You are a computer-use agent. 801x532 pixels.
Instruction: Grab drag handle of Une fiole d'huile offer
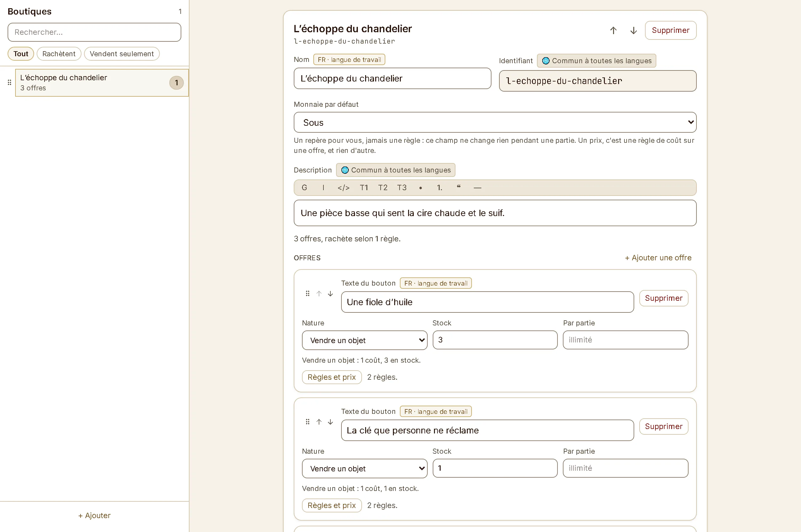pyautogui.click(x=308, y=293)
